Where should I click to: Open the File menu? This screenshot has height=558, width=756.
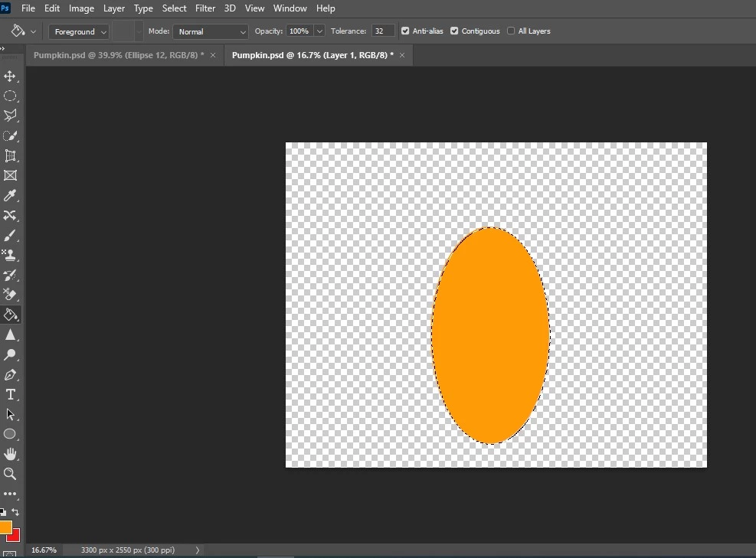[28, 8]
